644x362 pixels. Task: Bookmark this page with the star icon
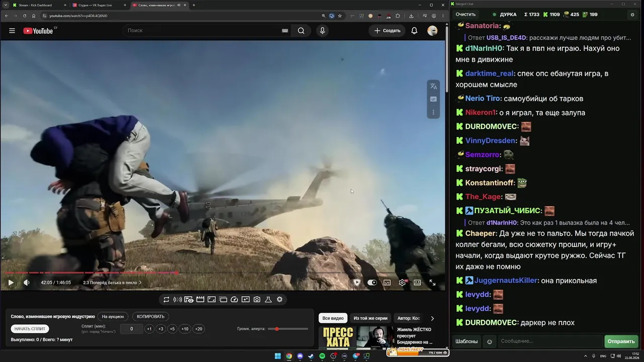[x=340, y=16]
